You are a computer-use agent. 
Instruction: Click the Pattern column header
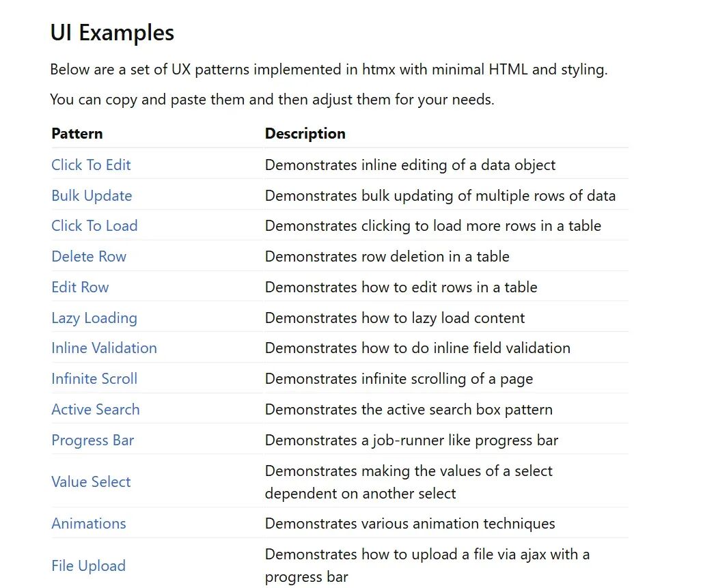point(77,134)
